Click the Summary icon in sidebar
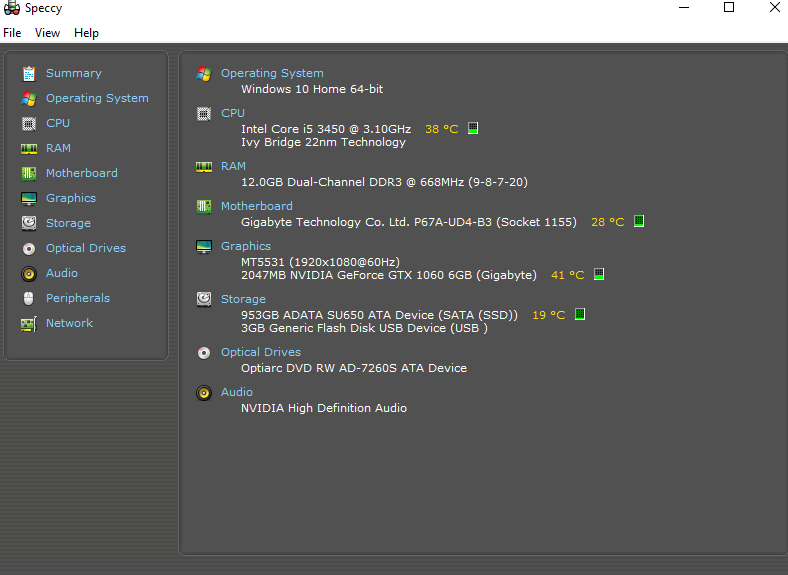Viewport: 788px width, 575px height. [29, 73]
